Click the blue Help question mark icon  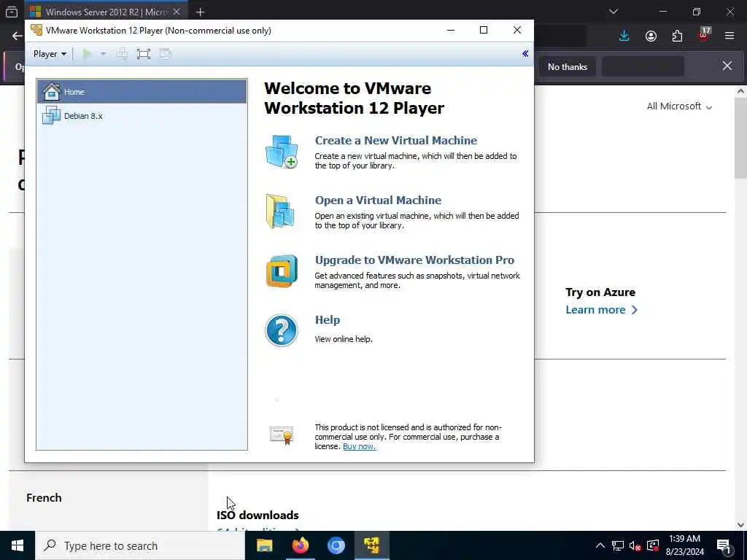click(282, 330)
